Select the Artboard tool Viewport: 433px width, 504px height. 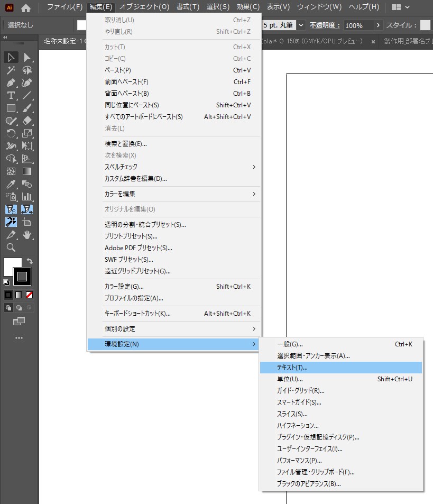27,222
